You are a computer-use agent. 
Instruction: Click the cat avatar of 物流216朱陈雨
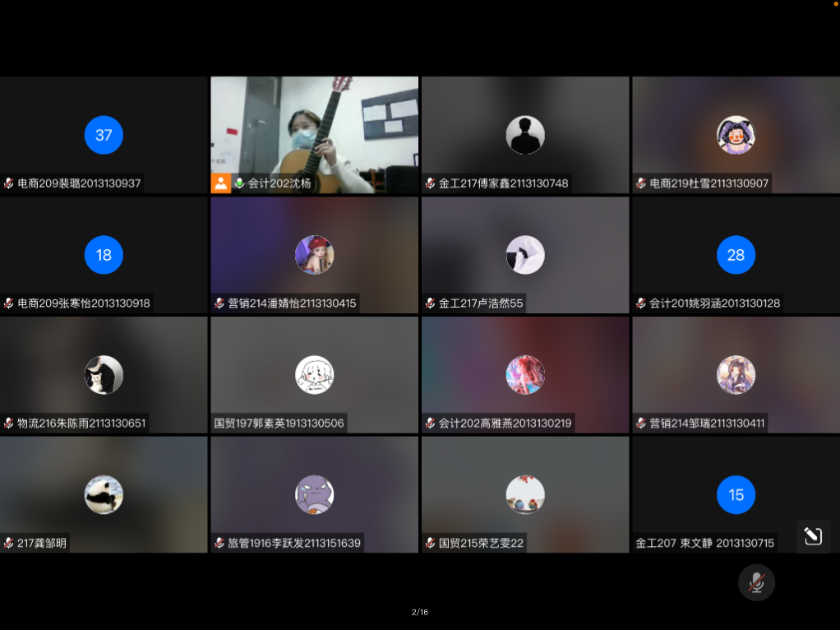click(x=104, y=375)
